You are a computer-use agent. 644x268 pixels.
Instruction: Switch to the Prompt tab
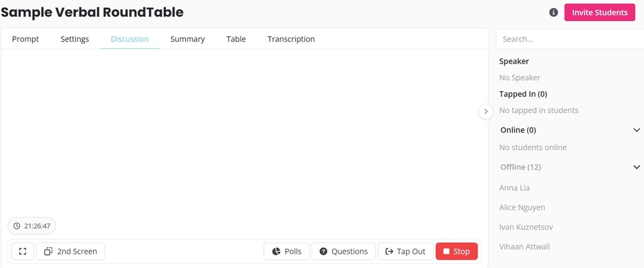pos(26,39)
